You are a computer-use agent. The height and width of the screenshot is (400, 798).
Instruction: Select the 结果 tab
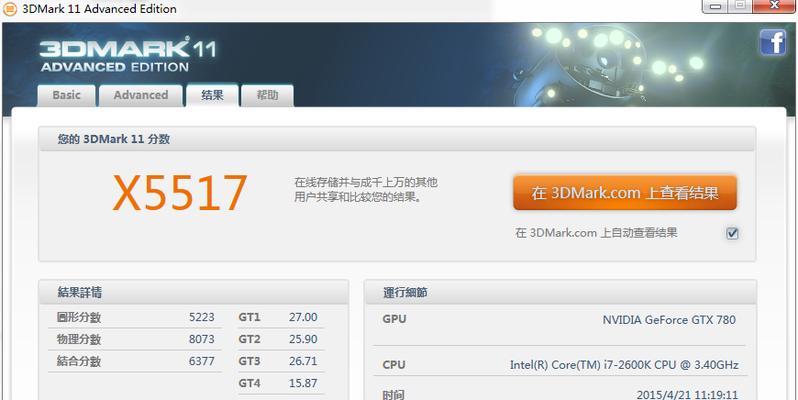pos(212,95)
